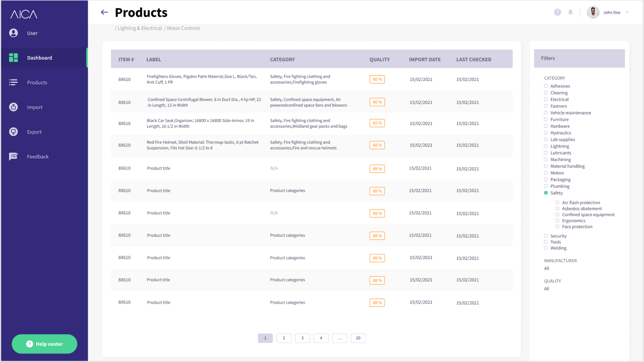Open the User menu item
Image resolution: width=644 pixels, height=362 pixels.
point(32,33)
